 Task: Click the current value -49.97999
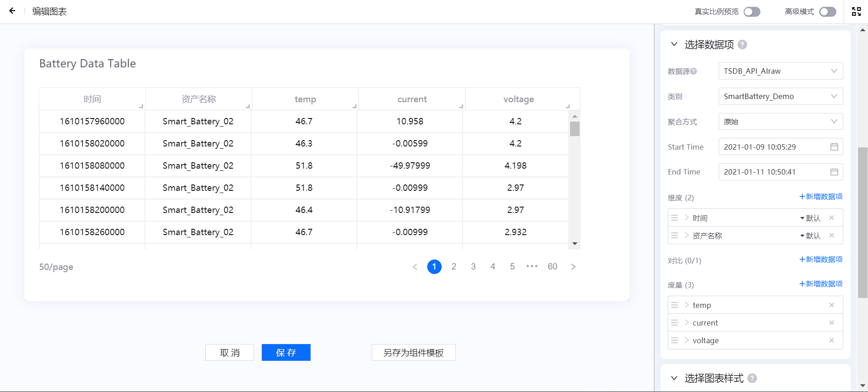(x=410, y=166)
